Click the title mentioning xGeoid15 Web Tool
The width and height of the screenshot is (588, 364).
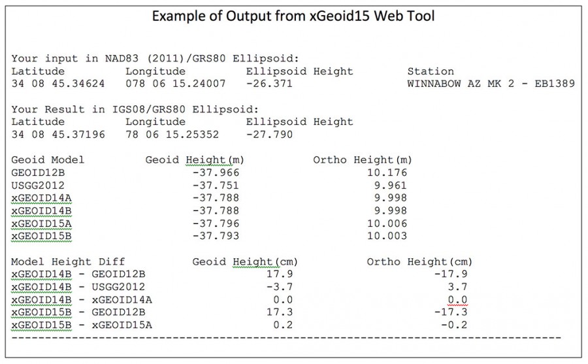293,16
